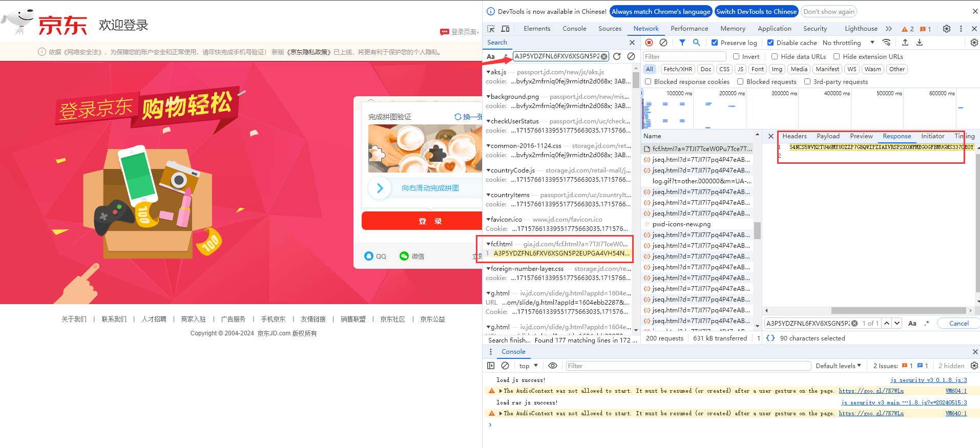Open the Headers tab of request
980x448 pixels.
[795, 136]
